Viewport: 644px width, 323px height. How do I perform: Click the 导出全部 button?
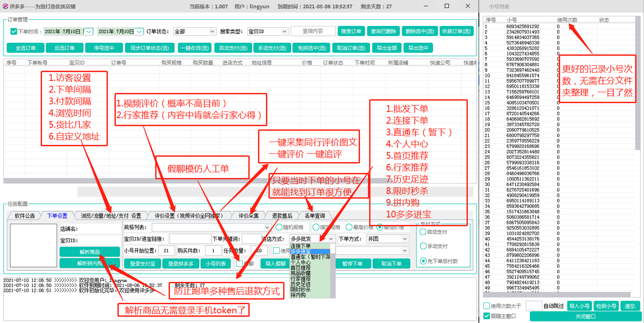pos(387,48)
